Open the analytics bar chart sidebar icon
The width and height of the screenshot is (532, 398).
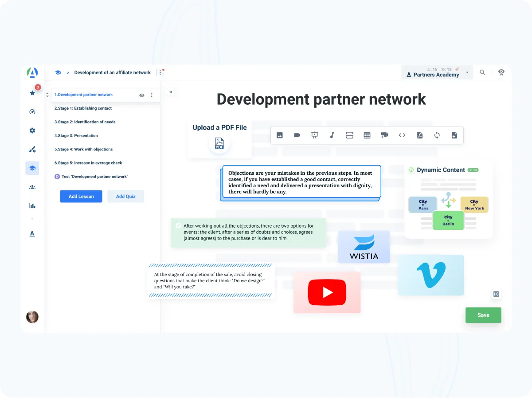(x=32, y=205)
